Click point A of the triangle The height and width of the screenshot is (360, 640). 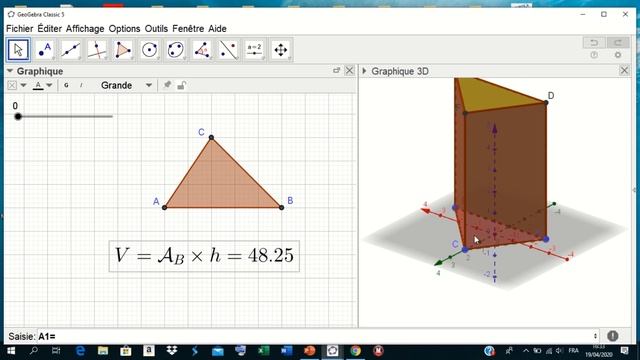pos(164,208)
